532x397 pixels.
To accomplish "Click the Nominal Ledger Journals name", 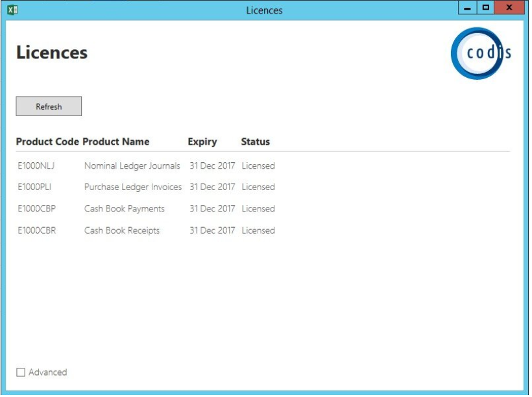I will click(132, 166).
